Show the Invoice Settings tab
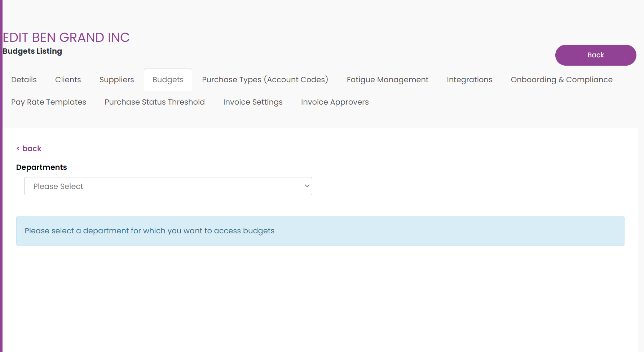The width and height of the screenshot is (644, 352). [252, 102]
